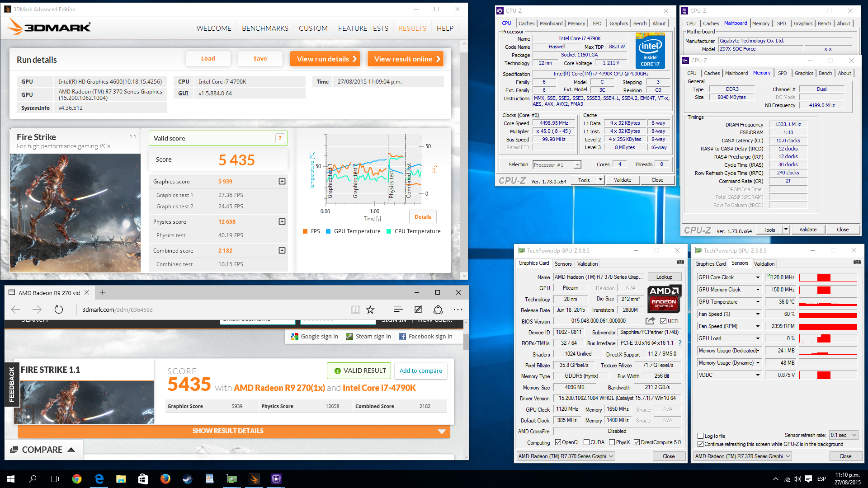
Task: Open Validation tab in GPU-Z Sensors window
Action: pos(764,264)
